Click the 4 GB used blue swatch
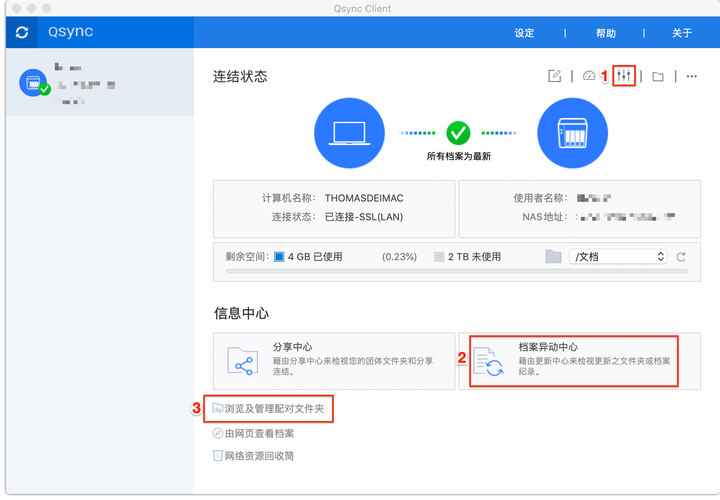This screenshot has width=720, height=500. [x=279, y=257]
